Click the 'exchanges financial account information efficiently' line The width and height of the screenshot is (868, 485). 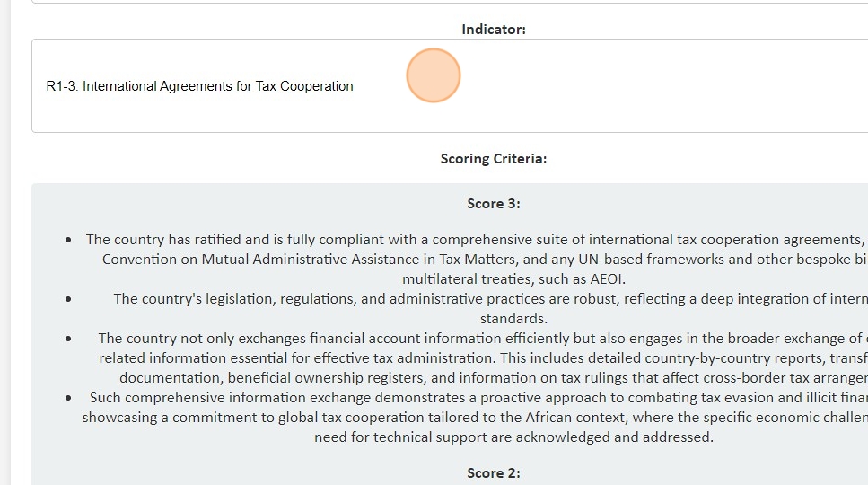point(476,339)
